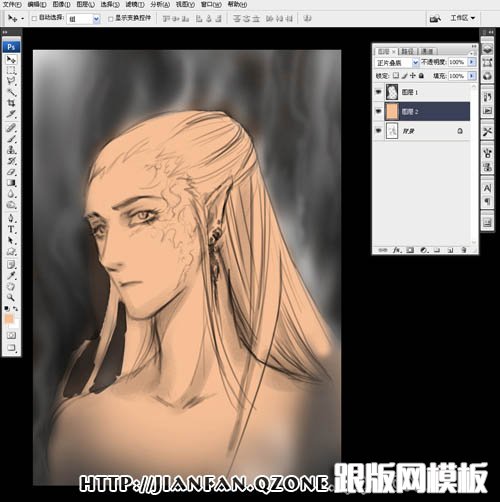Screen dimensions: 500x502
Task: Switch to the Channels tab
Action: pyautogui.click(x=427, y=51)
